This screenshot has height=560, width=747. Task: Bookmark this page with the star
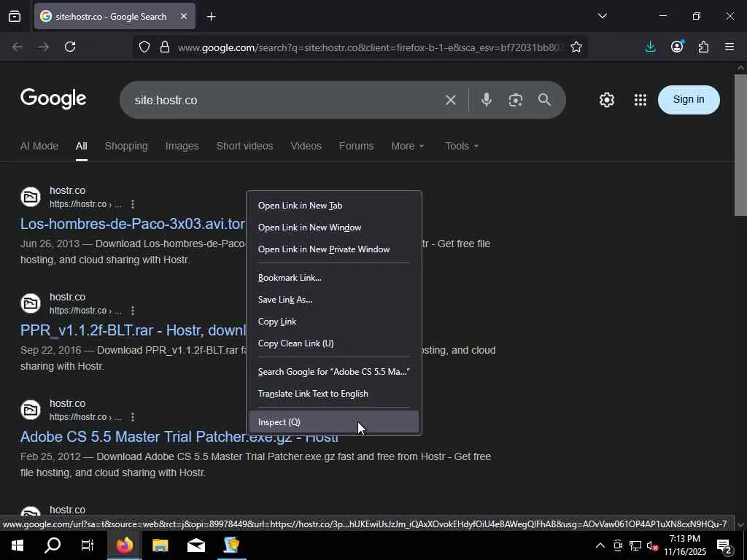point(576,47)
